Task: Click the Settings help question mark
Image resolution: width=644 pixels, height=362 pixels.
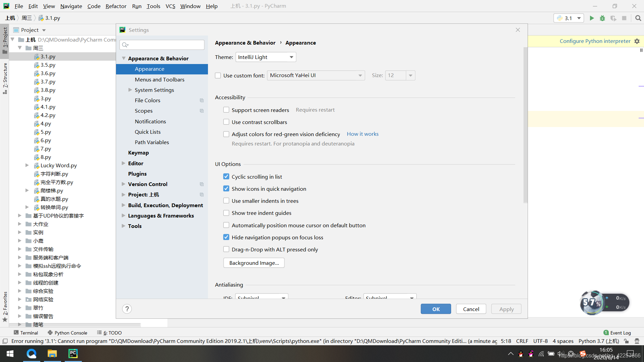Action: click(x=127, y=309)
